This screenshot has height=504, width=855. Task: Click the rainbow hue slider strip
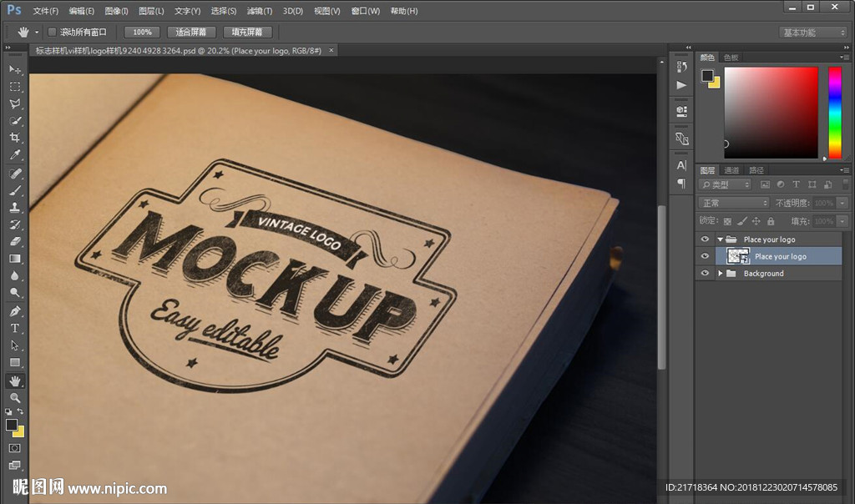click(834, 113)
